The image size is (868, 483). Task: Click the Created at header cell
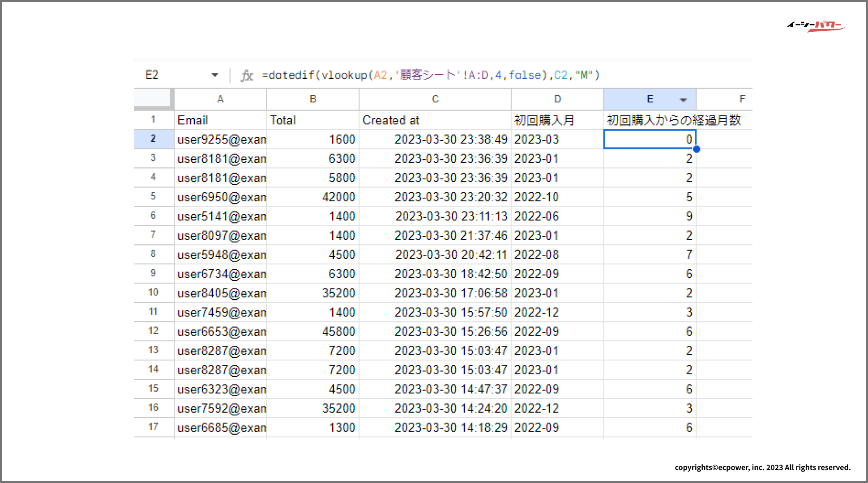[x=435, y=120]
